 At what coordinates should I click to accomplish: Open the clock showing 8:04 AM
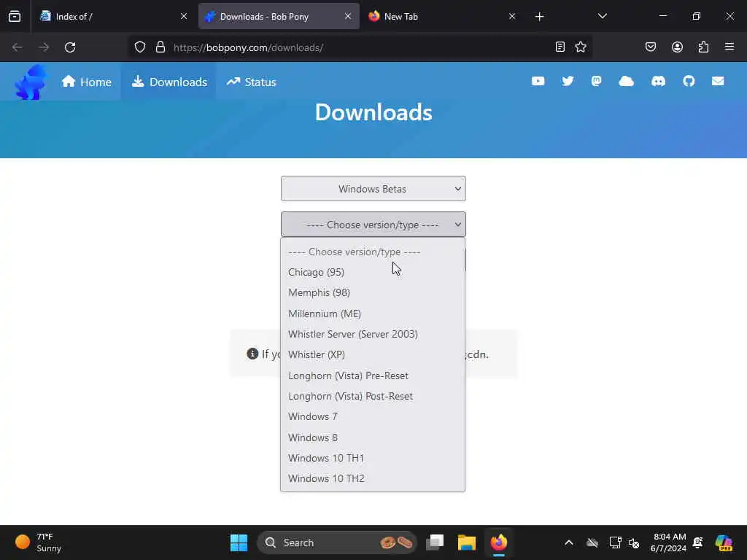pyautogui.click(x=668, y=542)
